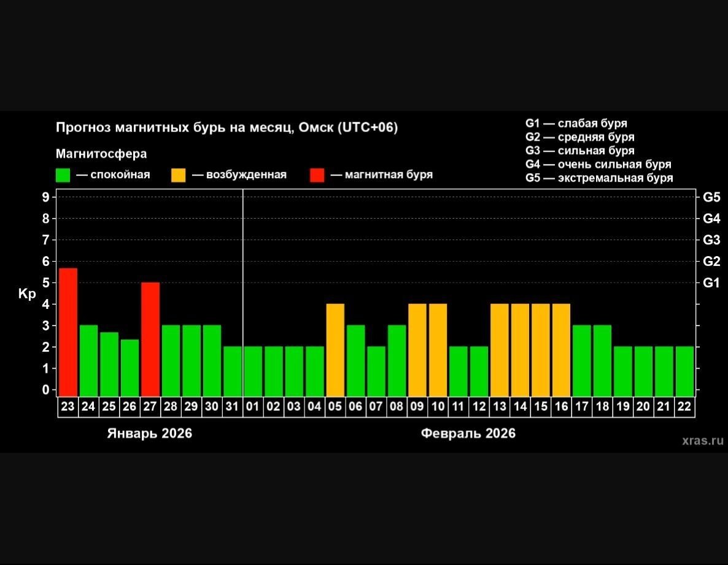Click the date label '16' on the axis

tap(561, 407)
